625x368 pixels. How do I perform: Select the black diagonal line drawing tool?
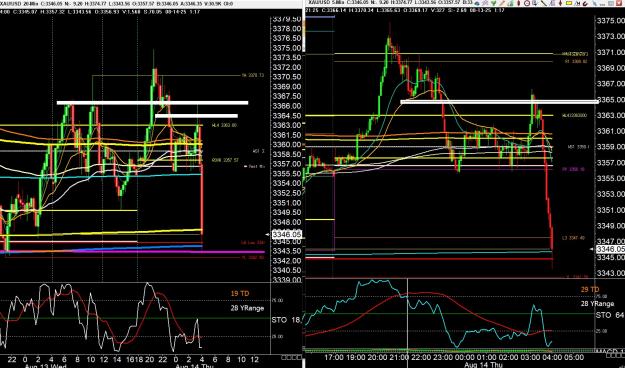tap(544, 3)
